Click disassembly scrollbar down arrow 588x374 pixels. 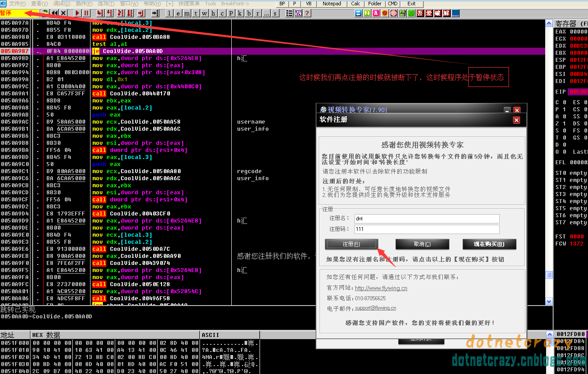point(549,302)
